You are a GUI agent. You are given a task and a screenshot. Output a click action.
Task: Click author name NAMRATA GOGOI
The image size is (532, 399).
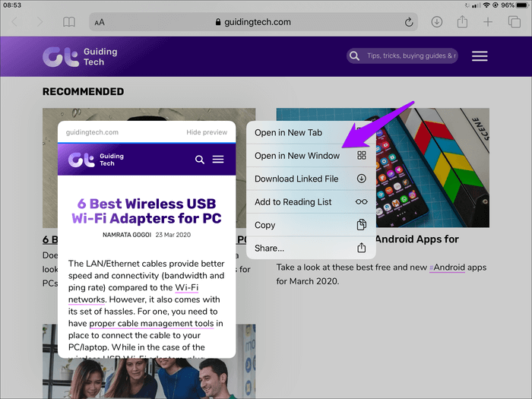pos(127,235)
